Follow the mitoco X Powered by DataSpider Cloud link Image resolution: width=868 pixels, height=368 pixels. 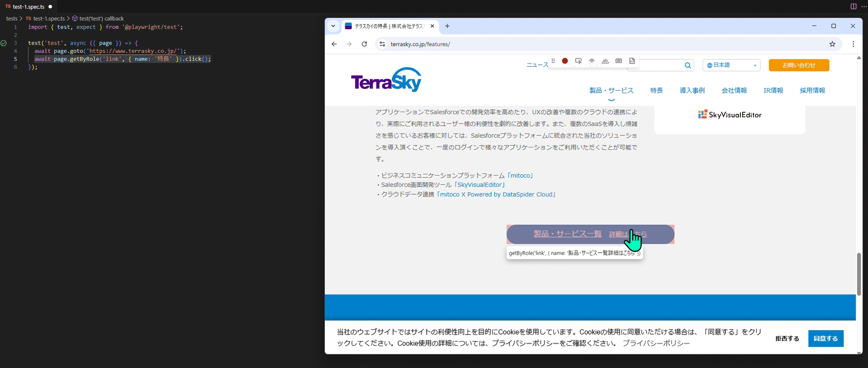click(x=496, y=195)
